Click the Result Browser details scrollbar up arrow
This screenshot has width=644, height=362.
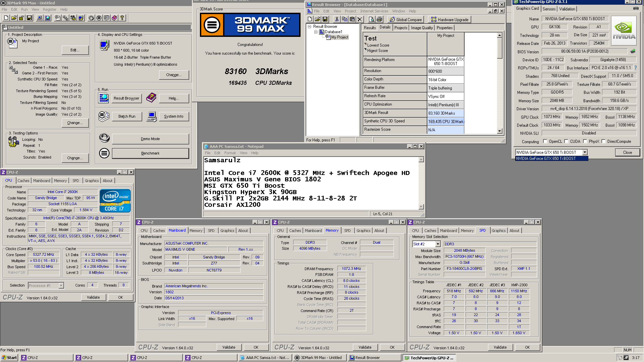[499, 35]
